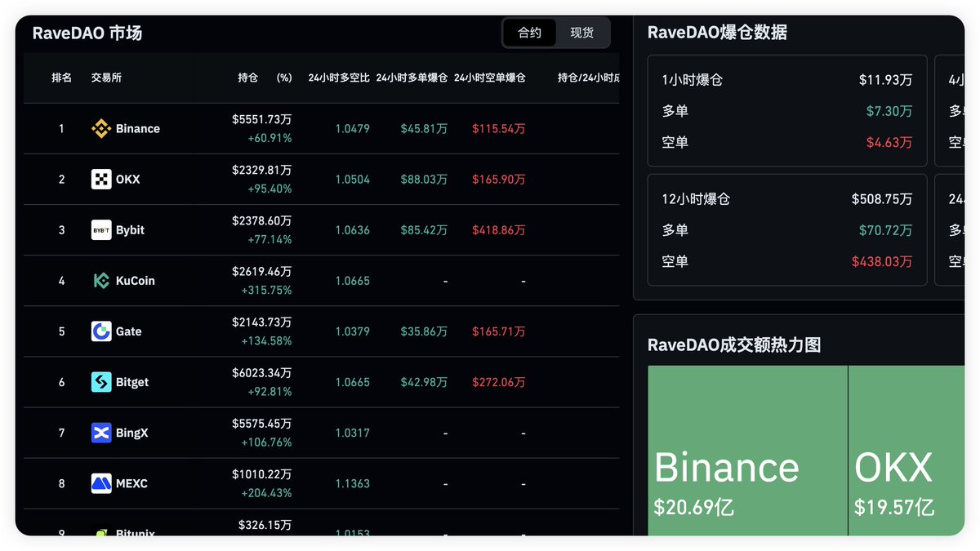980x551 pixels.
Task: Click the 1-hour short value $4.63万
Action: click(x=889, y=142)
